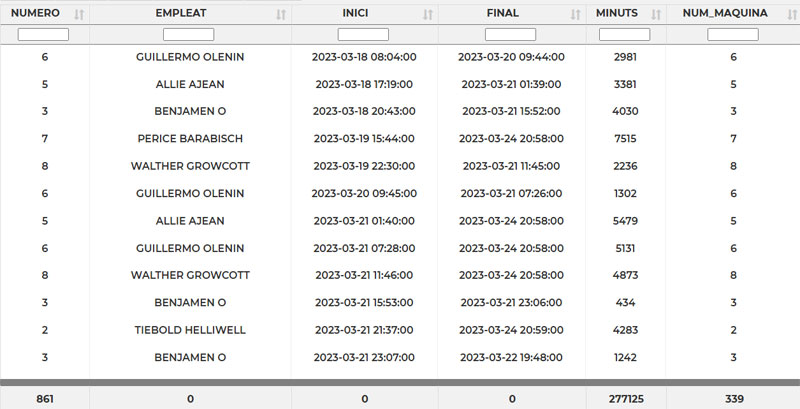The image size is (800, 409).
Task: Click the EMPLEAT filter text field
Action: click(x=189, y=34)
